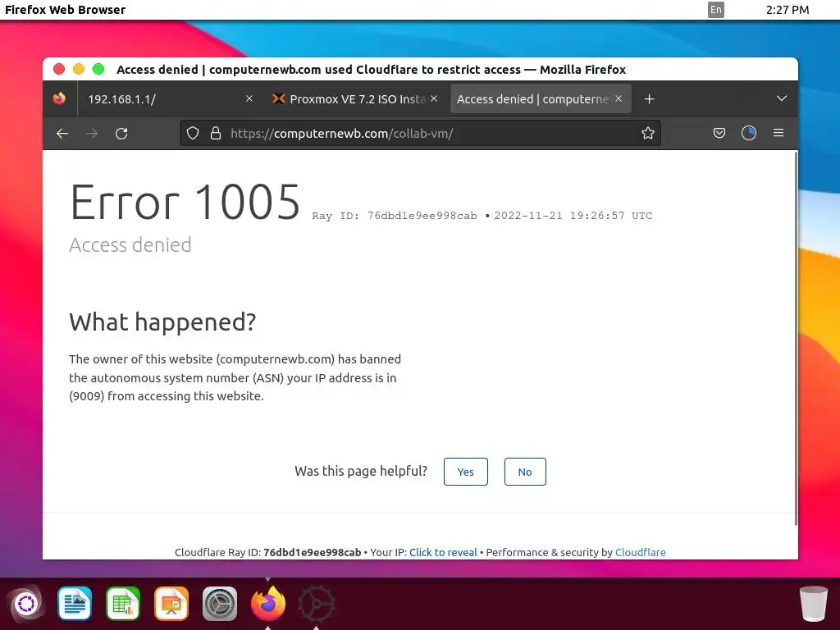Open the tracking protection shield icon

(192, 134)
